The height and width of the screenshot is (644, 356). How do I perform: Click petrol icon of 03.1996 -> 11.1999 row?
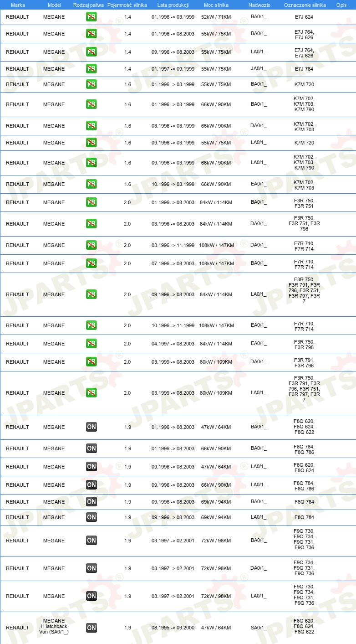(92, 245)
